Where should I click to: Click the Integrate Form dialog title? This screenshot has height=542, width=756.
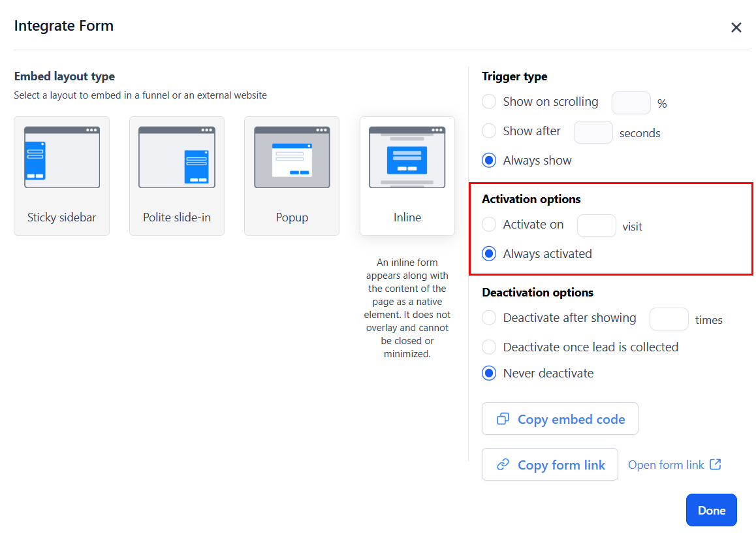coord(63,25)
